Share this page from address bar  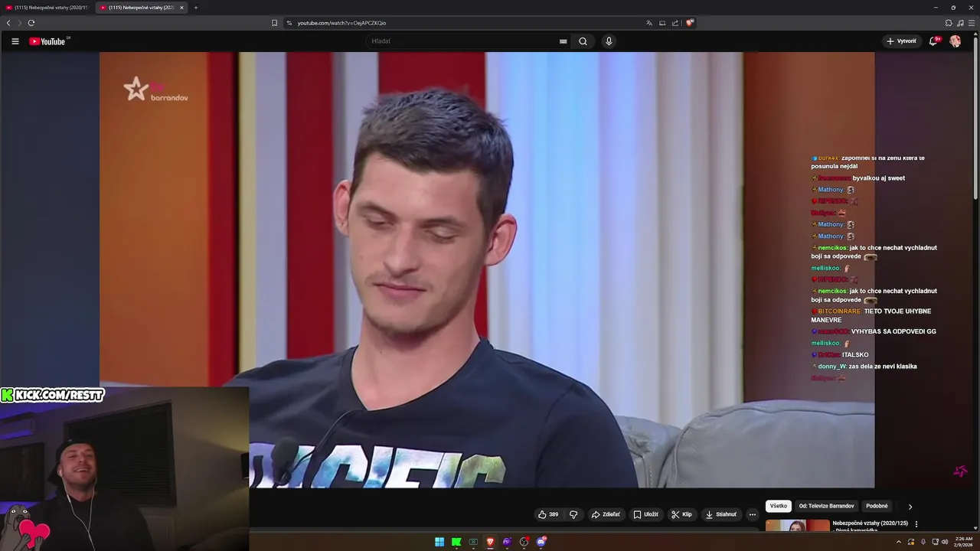[675, 23]
